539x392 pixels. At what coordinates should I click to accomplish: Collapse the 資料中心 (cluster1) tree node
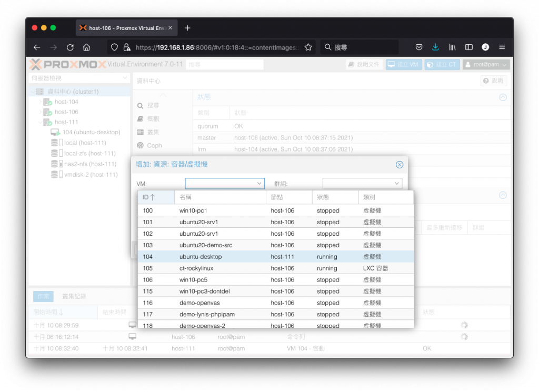tap(33, 92)
